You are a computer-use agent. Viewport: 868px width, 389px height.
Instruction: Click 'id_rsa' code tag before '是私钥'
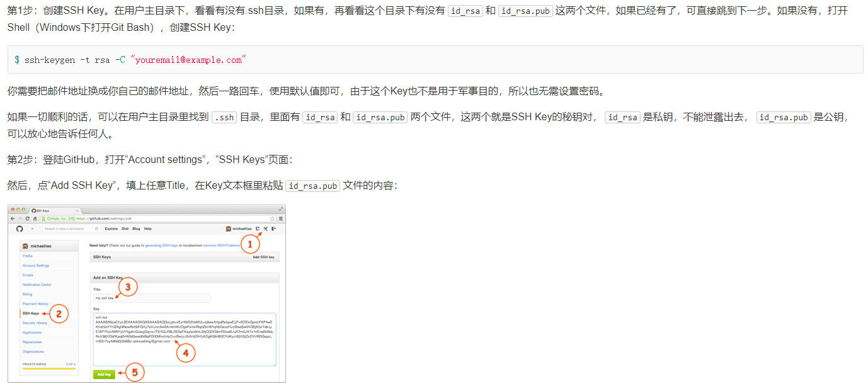coord(622,117)
